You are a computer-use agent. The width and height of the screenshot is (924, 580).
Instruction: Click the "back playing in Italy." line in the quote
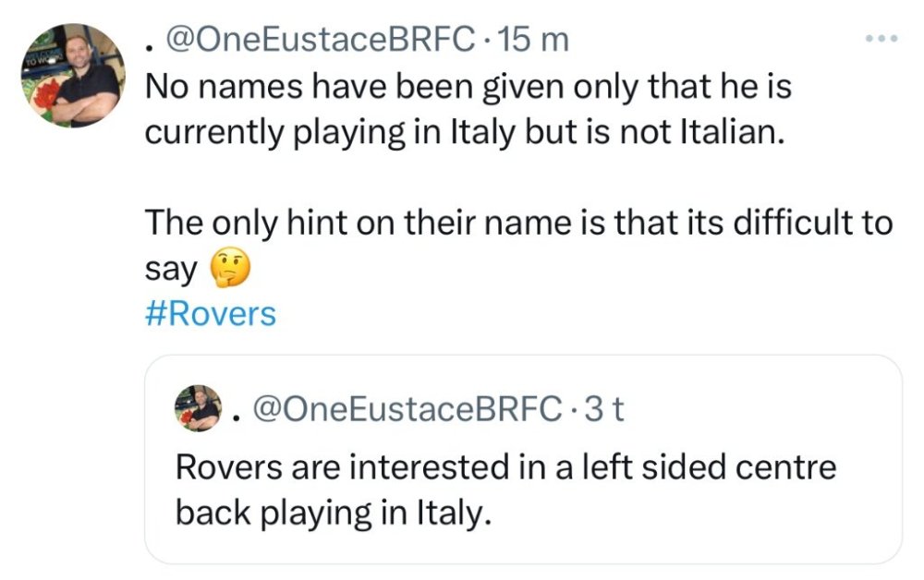coord(330,514)
